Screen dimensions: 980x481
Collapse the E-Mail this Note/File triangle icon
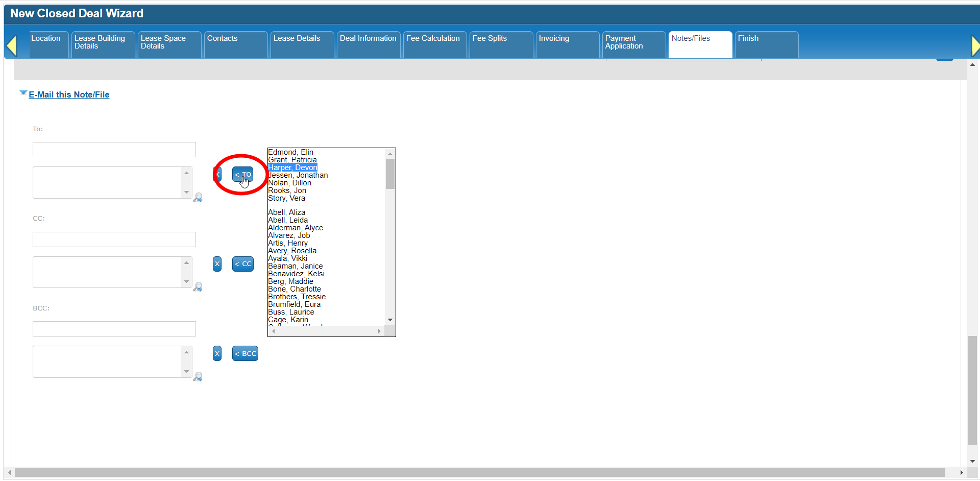click(x=23, y=92)
